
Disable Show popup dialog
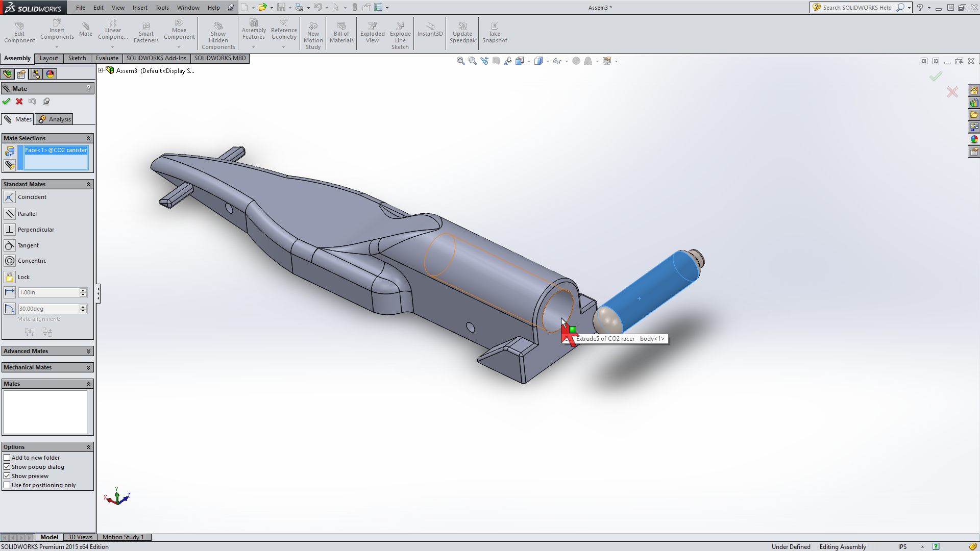(7, 467)
